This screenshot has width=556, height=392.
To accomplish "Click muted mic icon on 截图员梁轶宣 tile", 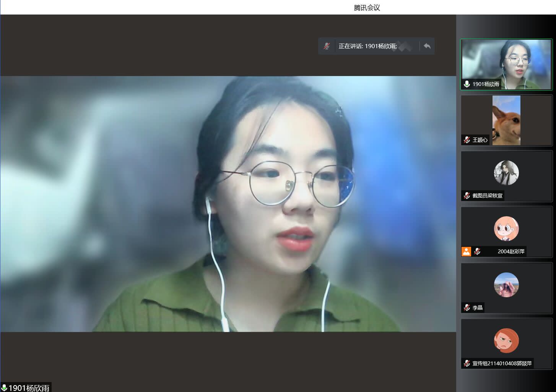I will pos(467,196).
